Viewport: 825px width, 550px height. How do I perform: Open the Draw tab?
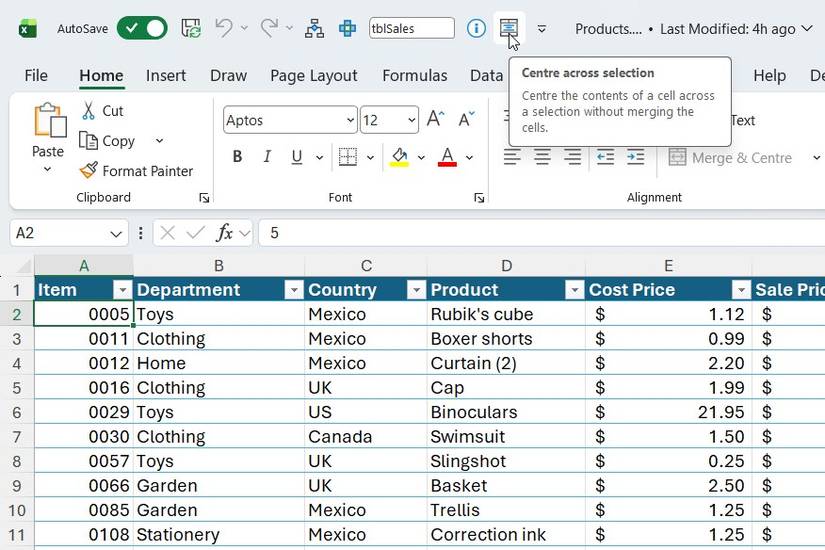228,75
